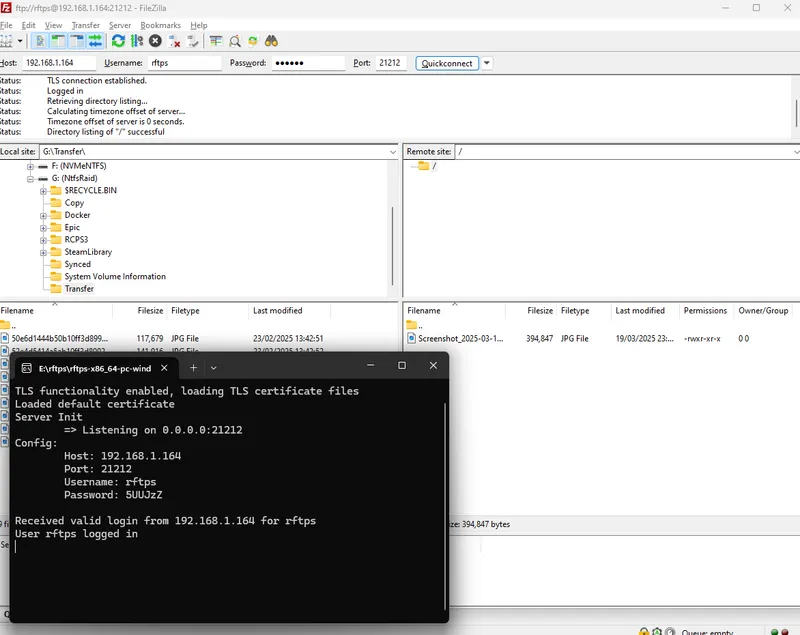The height and width of the screenshot is (635, 800).
Task: Open the Transfer menu
Action: (x=85, y=25)
